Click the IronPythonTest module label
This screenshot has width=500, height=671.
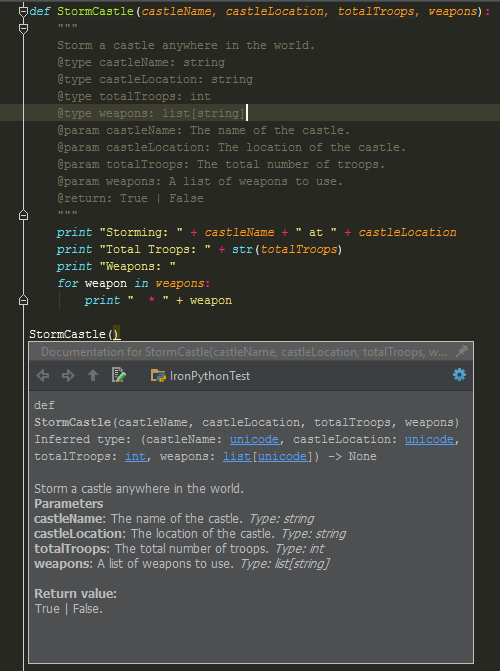click(x=210, y=376)
